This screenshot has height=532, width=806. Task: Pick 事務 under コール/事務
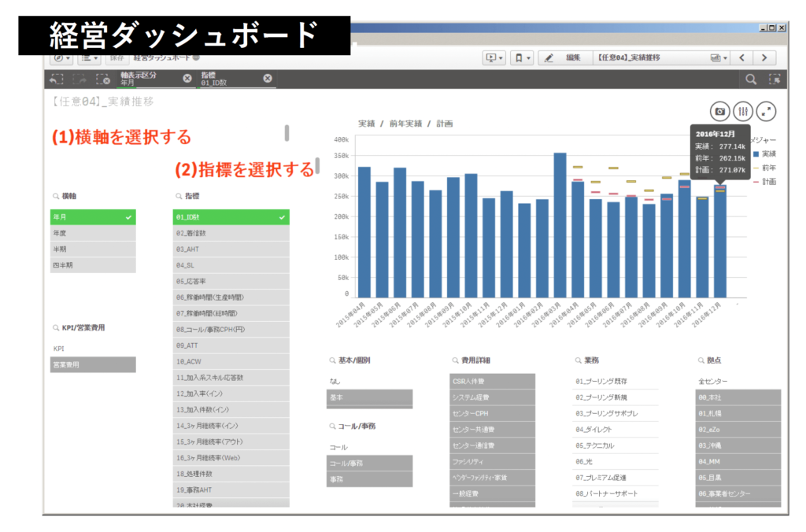click(x=370, y=479)
